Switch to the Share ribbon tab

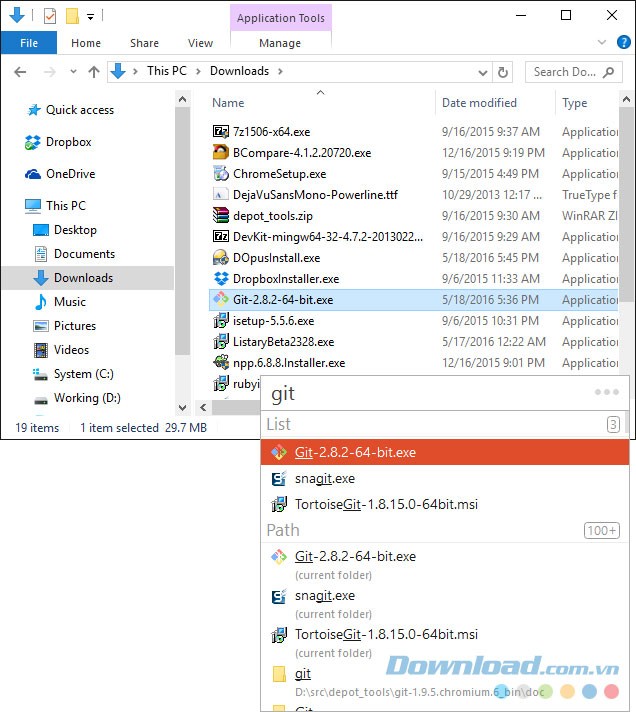144,43
